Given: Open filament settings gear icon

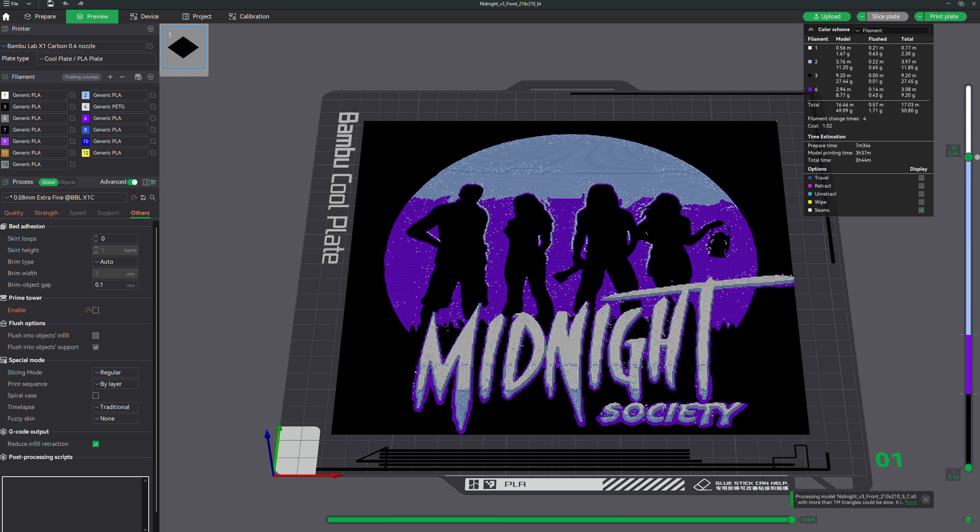Looking at the screenshot, I should point(151,77).
